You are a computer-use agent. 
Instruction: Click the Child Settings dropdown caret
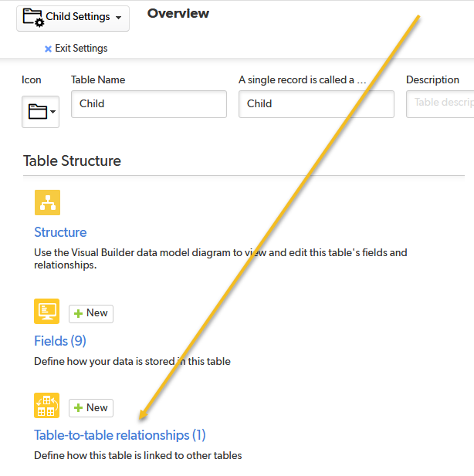coord(119,18)
